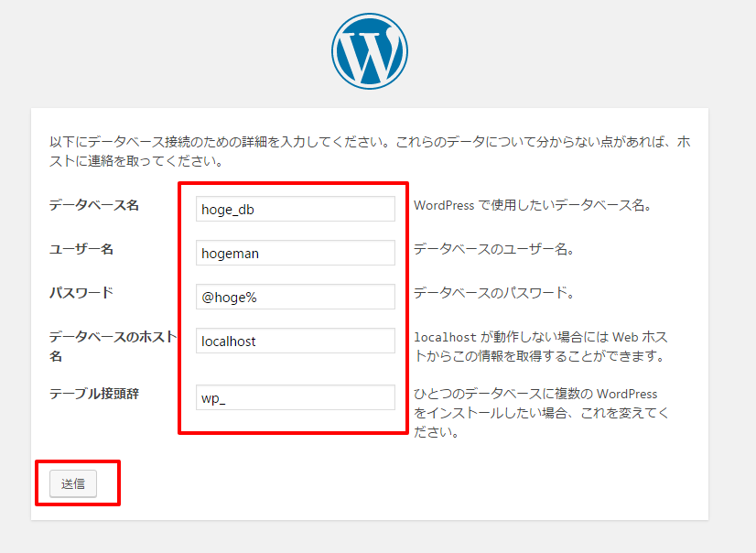Viewport: 756px width, 553px height.
Task: Click the table prefix explanation text
Action: [x=541, y=413]
